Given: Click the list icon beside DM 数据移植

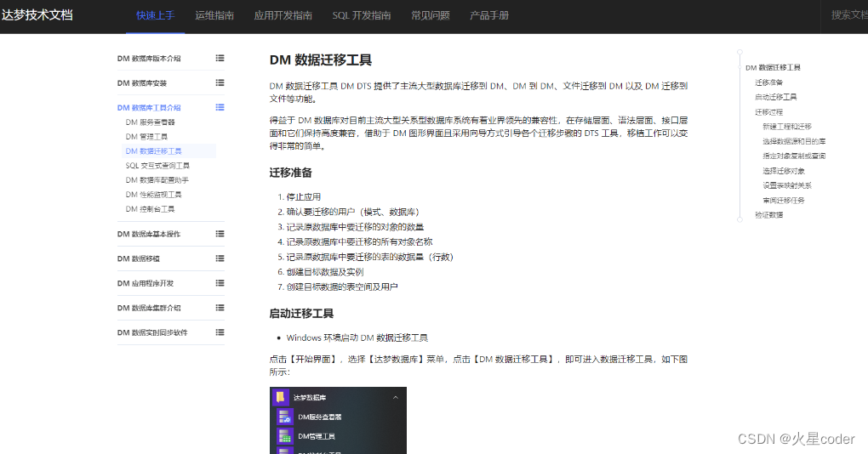Looking at the screenshot, I should [220, 258].
